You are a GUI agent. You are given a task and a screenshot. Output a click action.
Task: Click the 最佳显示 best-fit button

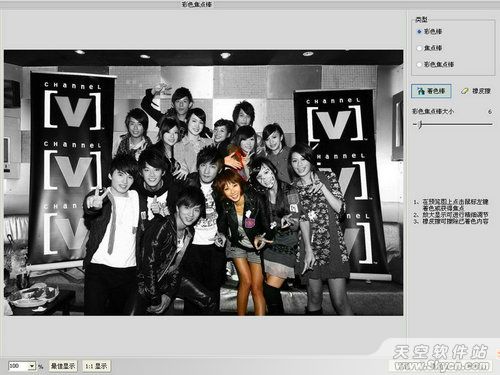63,366
